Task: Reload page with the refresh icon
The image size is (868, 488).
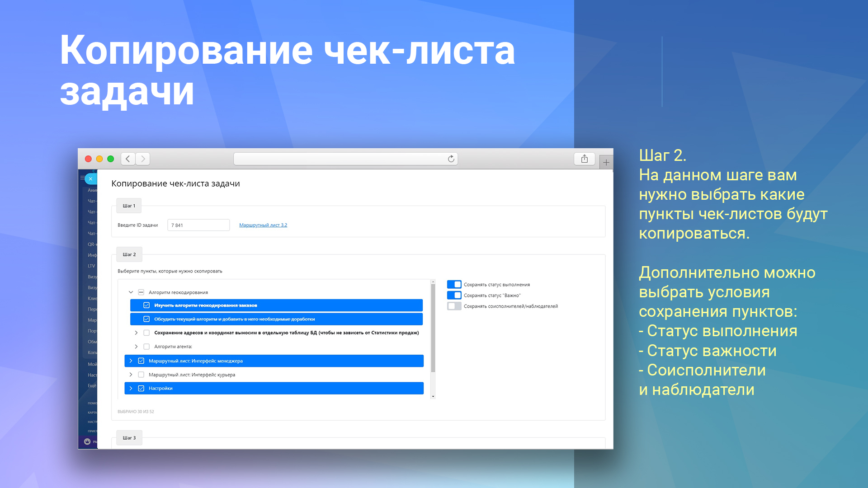Action: coord(451,159)
